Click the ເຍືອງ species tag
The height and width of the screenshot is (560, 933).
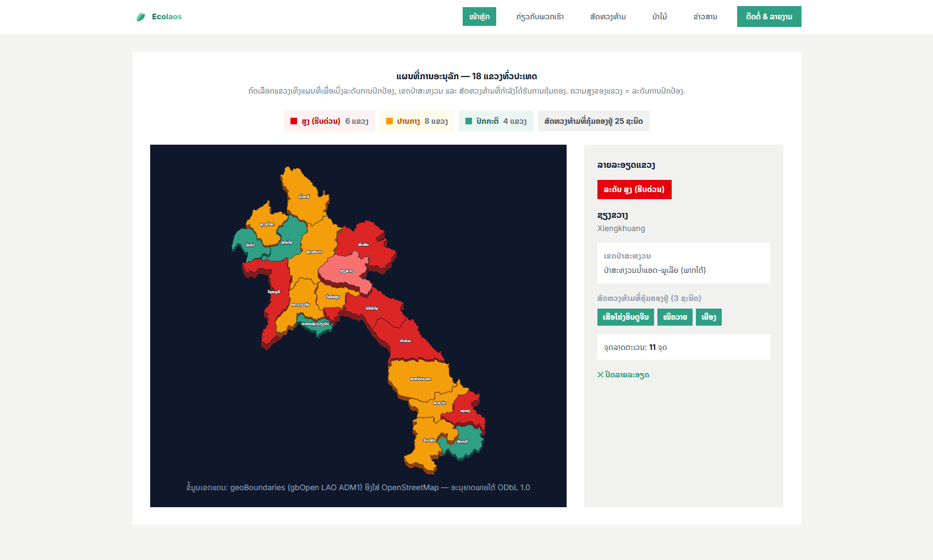[x=709, y=317]
